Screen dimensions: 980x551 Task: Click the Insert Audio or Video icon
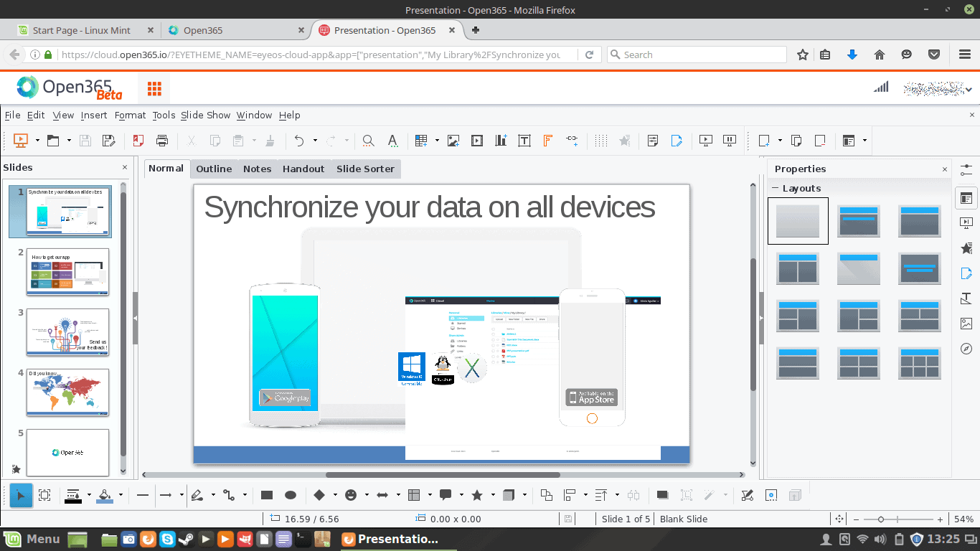(x=477, y=141)
